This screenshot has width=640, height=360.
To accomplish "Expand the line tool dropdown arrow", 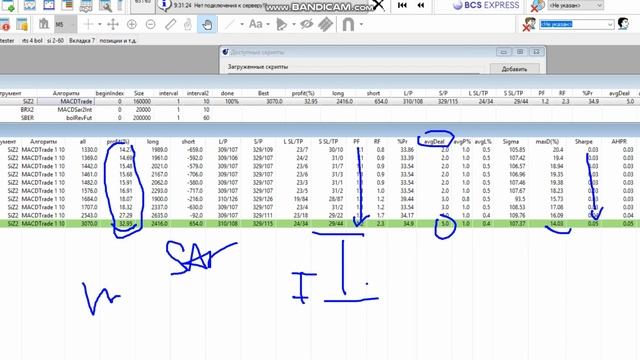I will [242, 24].
